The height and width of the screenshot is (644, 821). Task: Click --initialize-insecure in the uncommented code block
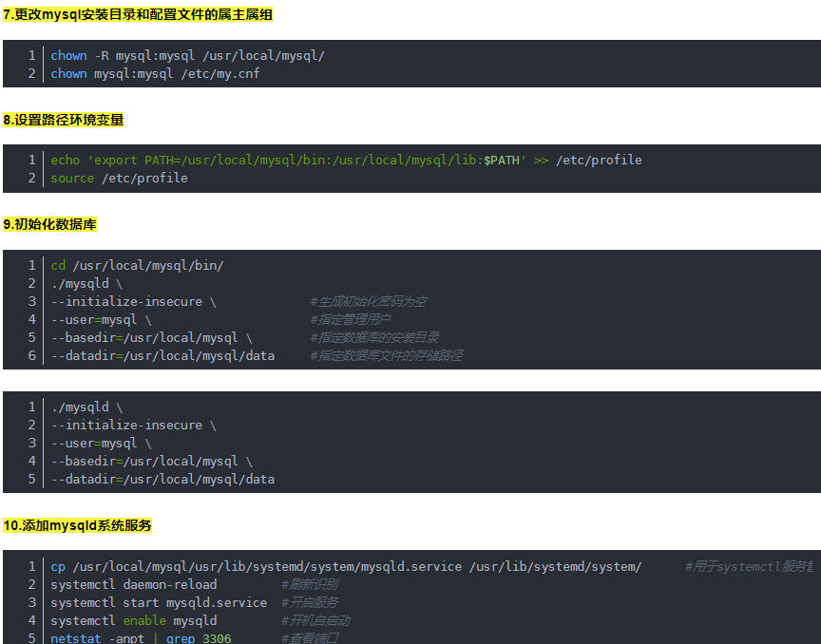[134, 426]
